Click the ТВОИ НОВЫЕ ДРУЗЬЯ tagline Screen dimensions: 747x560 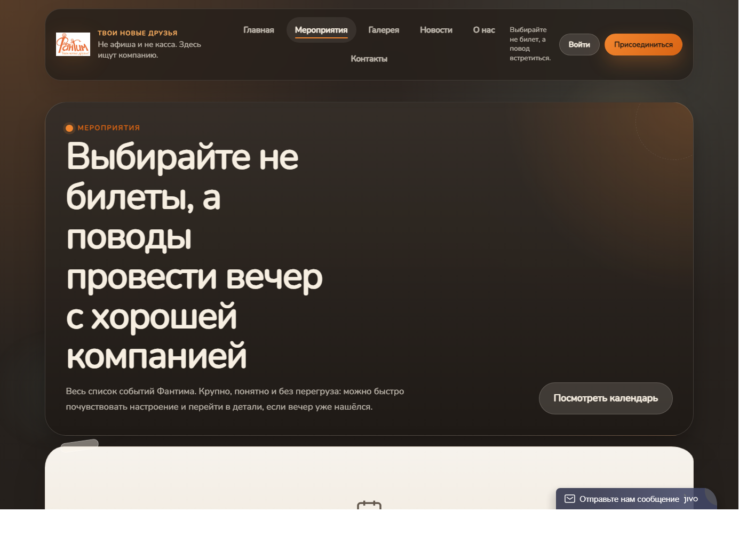tap(137, 33)
